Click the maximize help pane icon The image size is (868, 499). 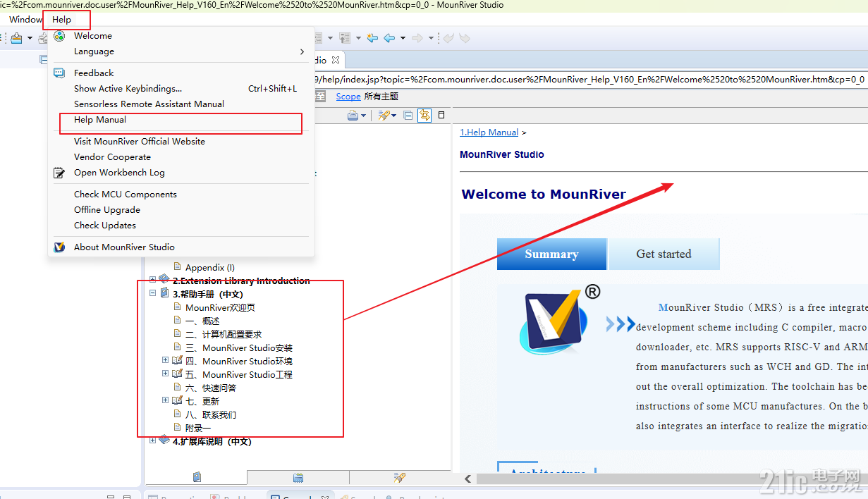pyautogui.click(x=442, y=115)
